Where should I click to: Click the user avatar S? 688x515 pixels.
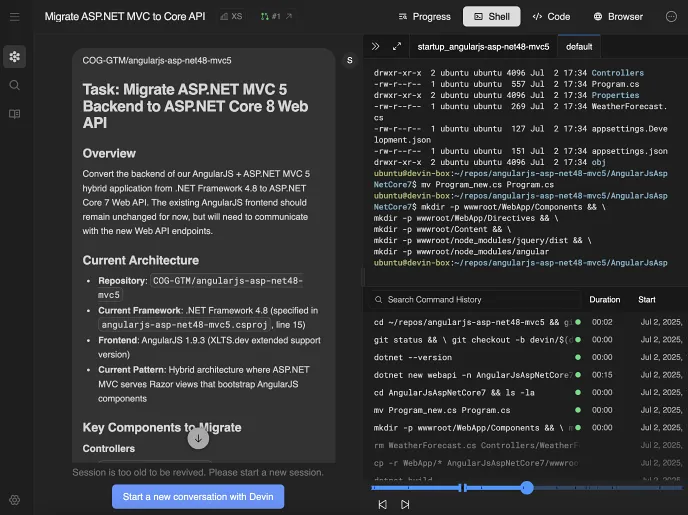(350, 61)
